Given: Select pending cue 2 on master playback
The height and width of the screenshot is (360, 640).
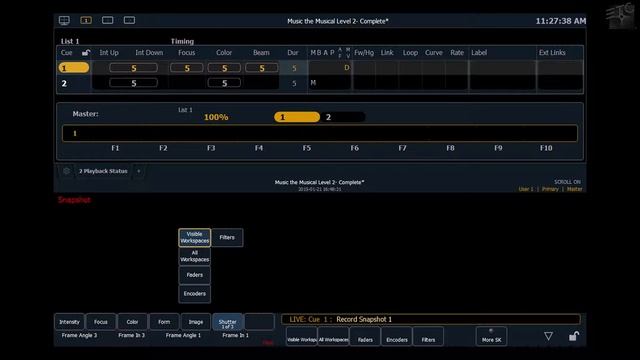Looking at the screenshot, I should coord(343,117).
